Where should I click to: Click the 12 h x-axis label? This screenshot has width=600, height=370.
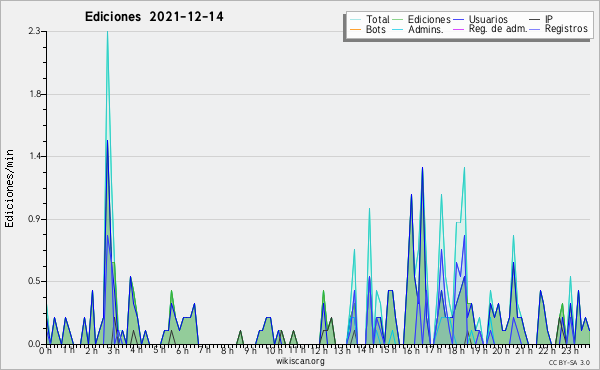pos(319,350)
